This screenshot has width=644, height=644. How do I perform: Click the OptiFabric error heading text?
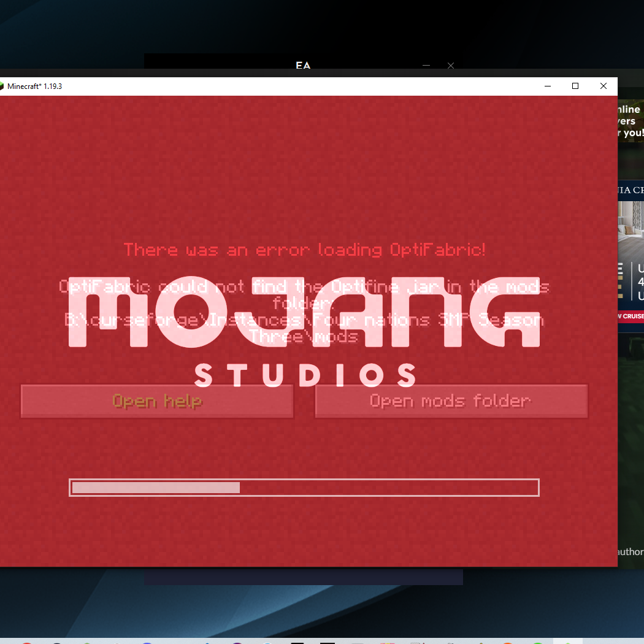[305, 250]
